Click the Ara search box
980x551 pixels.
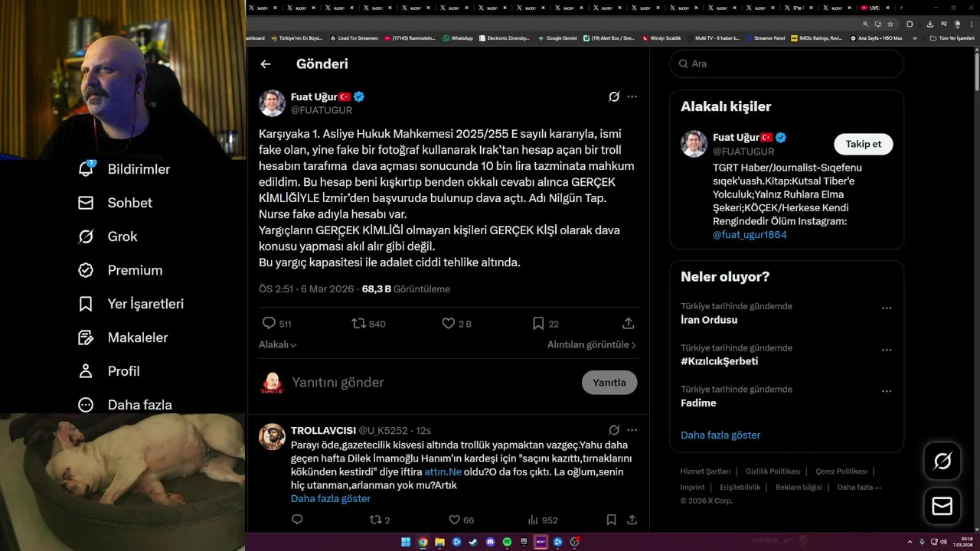pos(787,64)
